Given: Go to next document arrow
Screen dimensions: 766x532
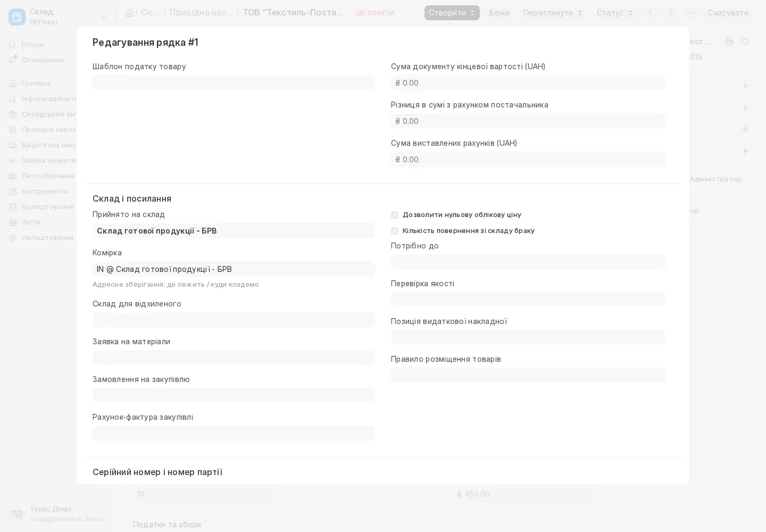Looking at the screenshot, I should [671, 13].
